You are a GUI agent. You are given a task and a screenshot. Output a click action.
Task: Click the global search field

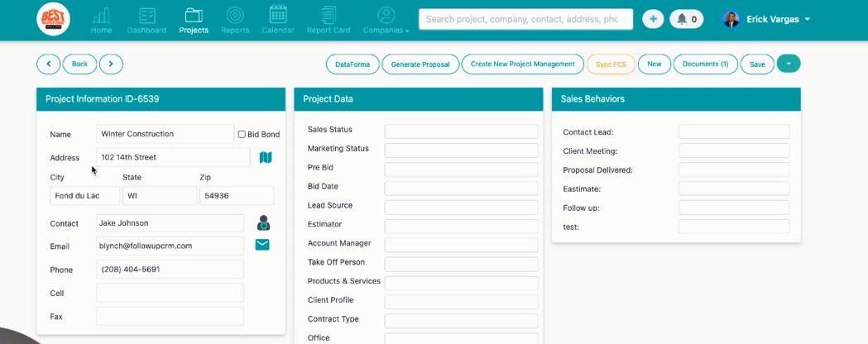tap(526, 19)
